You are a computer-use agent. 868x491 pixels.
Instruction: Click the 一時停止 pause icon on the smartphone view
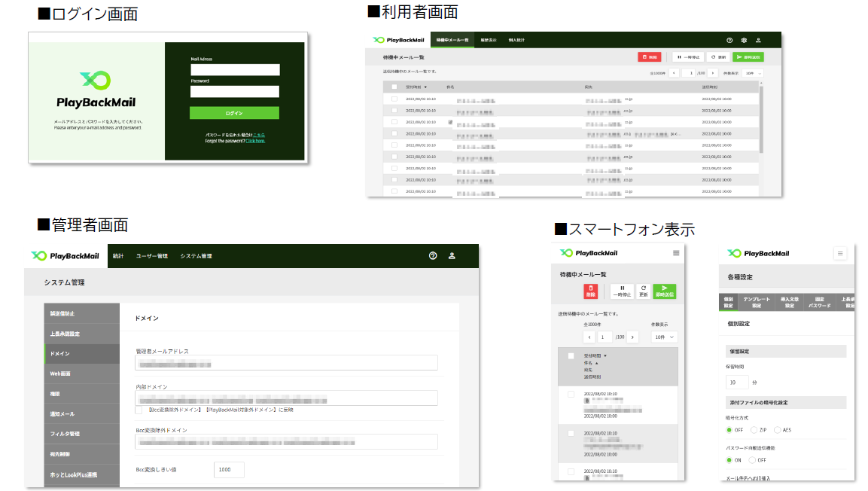tap(622, 291)
